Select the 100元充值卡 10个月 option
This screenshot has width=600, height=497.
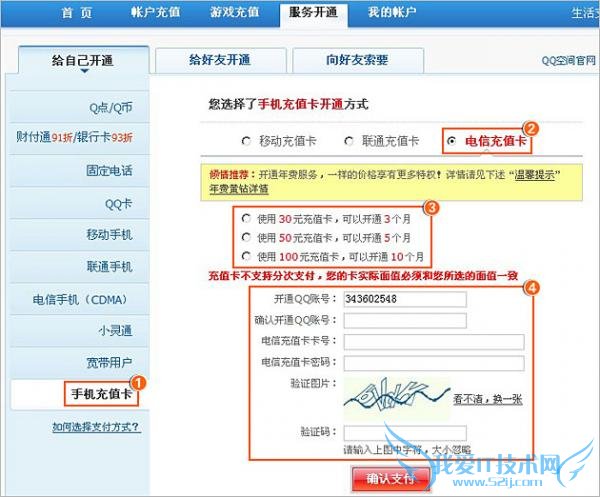pyautogui.click(x=246, y=256)
